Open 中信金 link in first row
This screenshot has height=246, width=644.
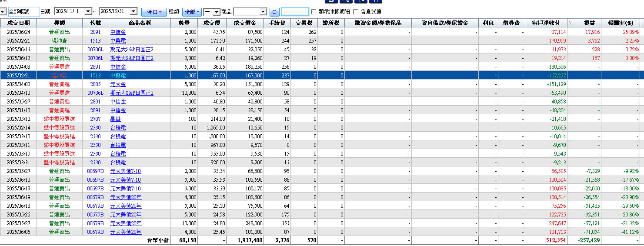coord(118,32)
